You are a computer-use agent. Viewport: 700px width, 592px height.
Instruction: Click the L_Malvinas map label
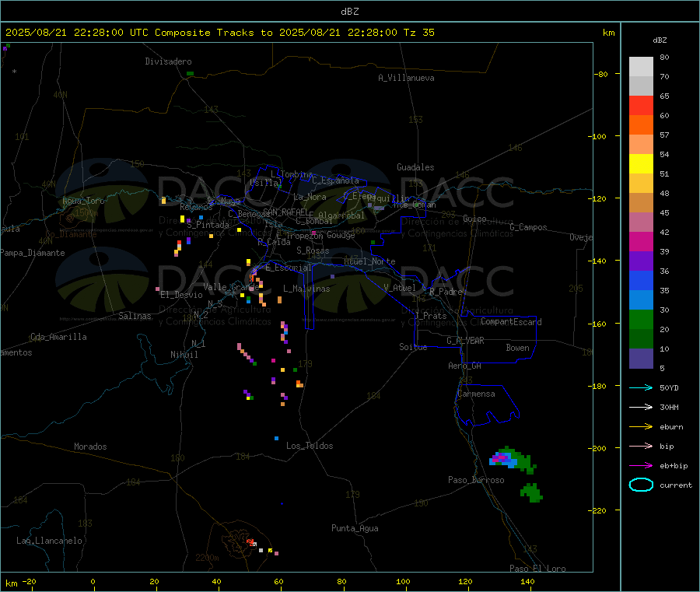[x=306, y=289]
